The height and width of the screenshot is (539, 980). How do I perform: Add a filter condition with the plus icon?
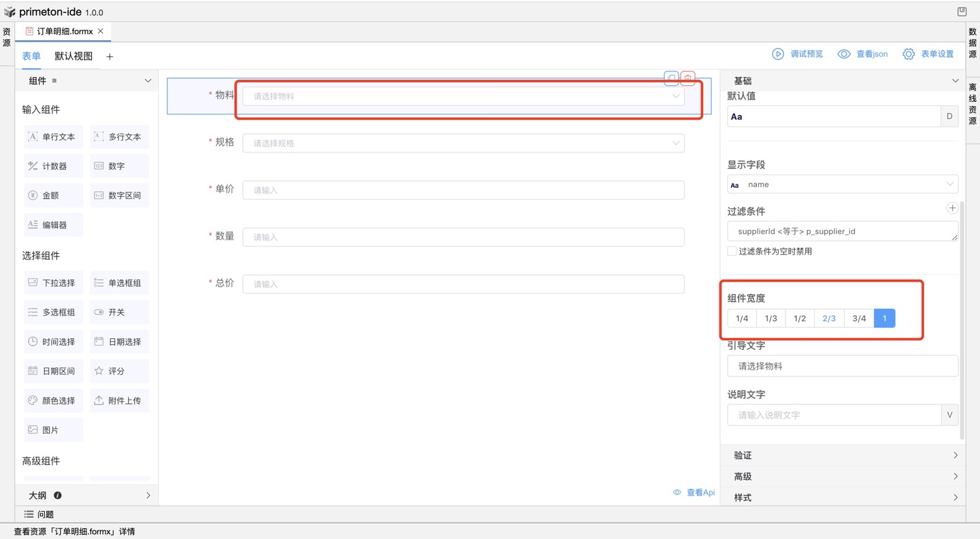pos(952,208)
